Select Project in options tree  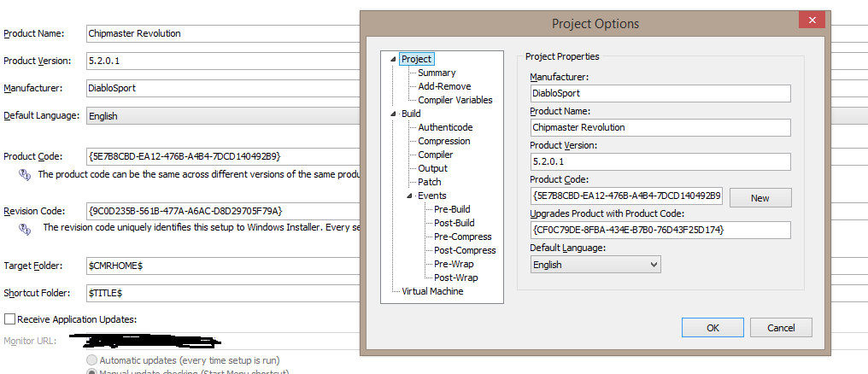click(416, 59)
